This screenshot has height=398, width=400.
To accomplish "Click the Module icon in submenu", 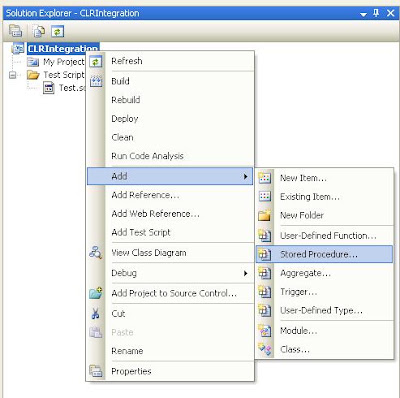I will click(265, 331).
